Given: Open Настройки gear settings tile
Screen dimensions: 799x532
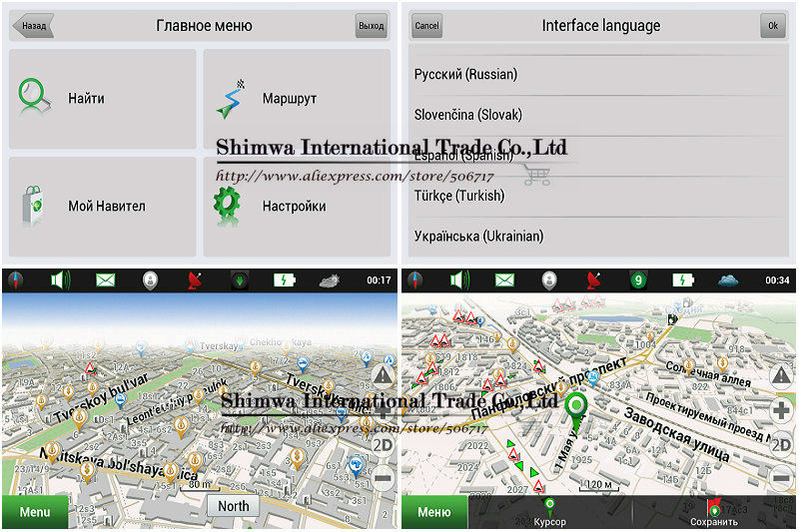Looking at the screenshot, I should pyautogui.click(x=297, y=207).
